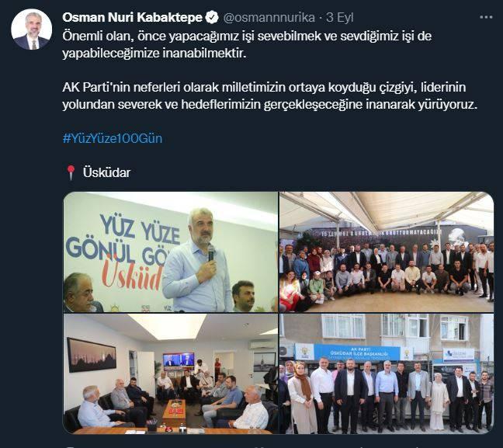Click the red location pin emoji
The height and width of the screenshot is (448, 503).
(x=71, y=172)
